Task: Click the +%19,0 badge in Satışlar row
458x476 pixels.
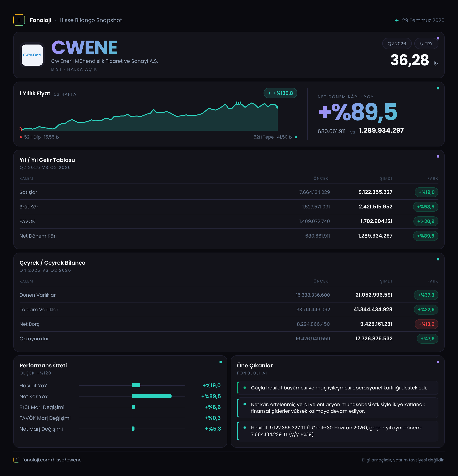Action: click(x=426, y=192)
